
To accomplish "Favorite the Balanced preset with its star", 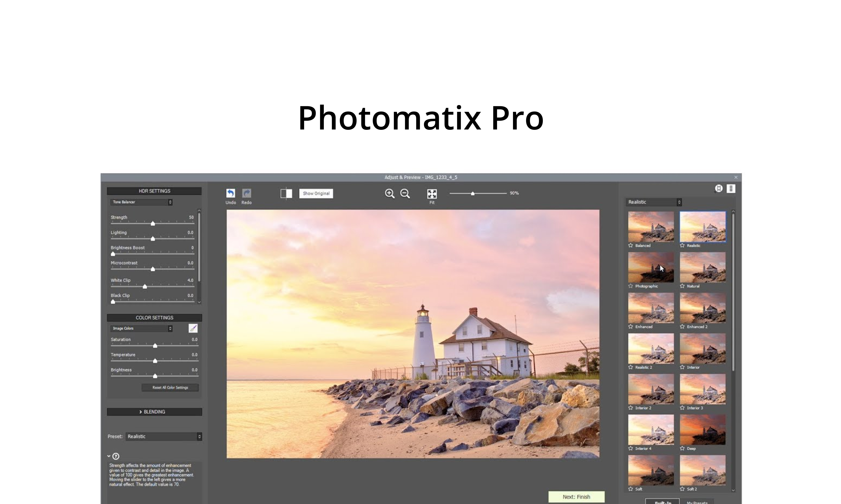I will click(631, 245).
